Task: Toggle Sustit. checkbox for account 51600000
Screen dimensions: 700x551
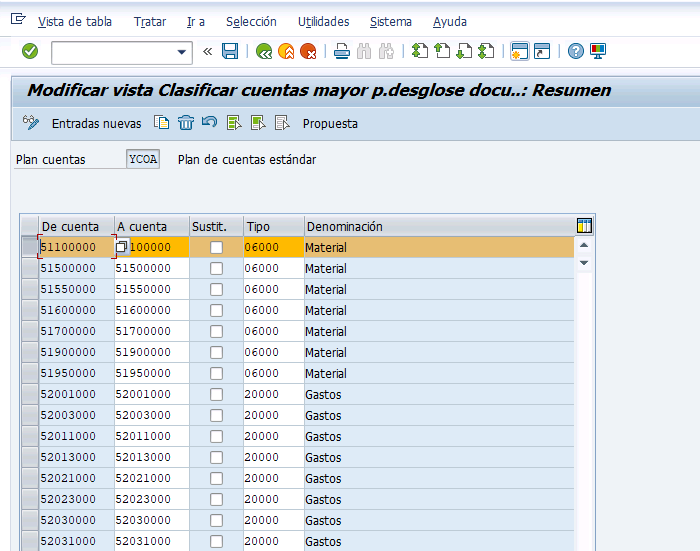Action: point(217,310)
